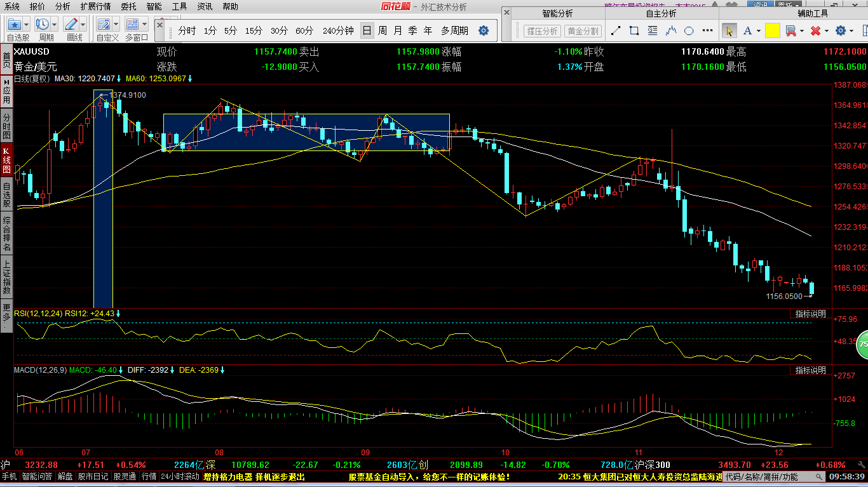Switch chart to 240分钟 period
868x487 pixels.
pos(338,30)
